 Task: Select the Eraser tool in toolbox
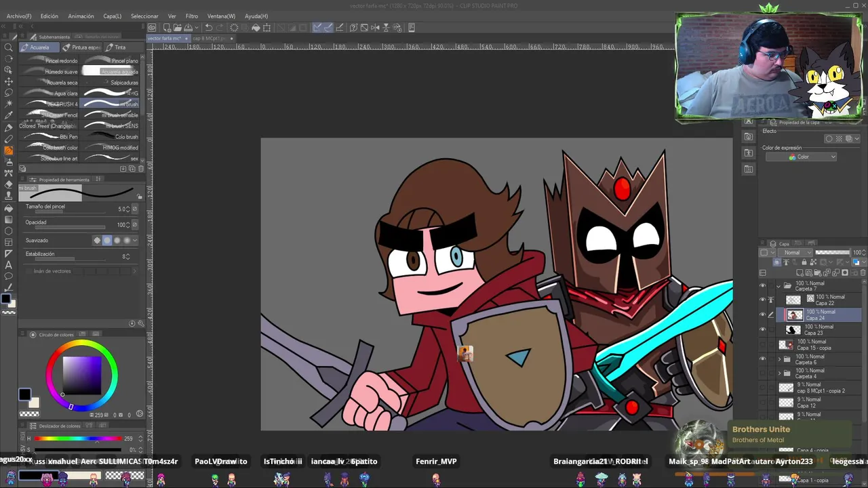click(8, 185)
